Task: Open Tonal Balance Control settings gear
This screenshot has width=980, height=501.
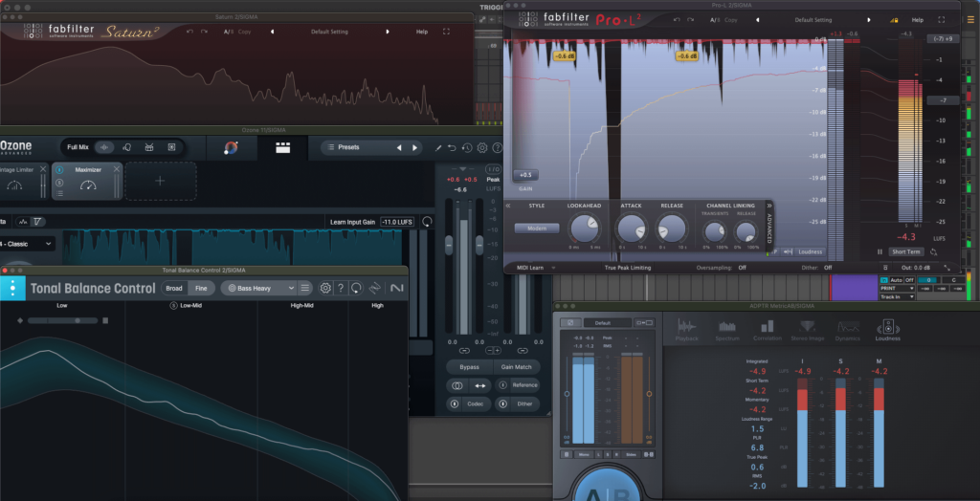Action: pyautogui.click(x=325, y=288)
